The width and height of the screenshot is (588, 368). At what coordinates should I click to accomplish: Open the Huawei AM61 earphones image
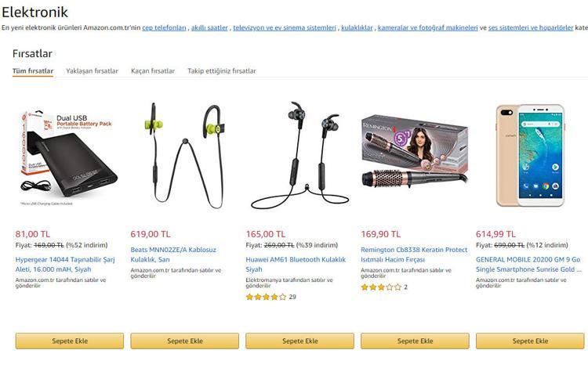[x=300, y=155]
